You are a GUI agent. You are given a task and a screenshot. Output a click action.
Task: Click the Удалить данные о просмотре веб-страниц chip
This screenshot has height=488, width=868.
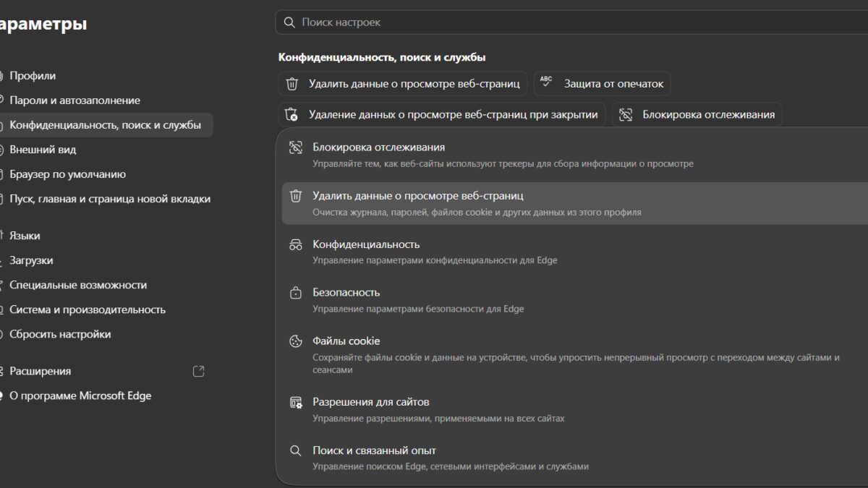tap(403, 84)
